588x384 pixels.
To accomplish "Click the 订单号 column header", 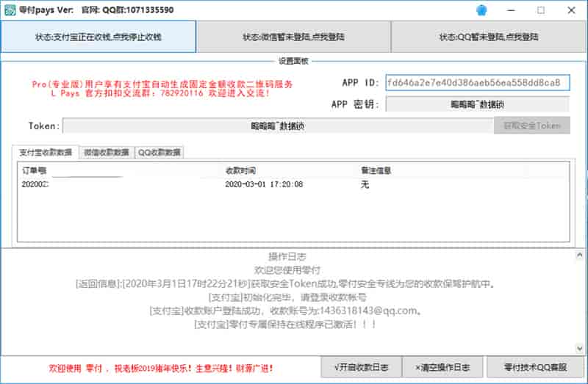I will 34,170.
